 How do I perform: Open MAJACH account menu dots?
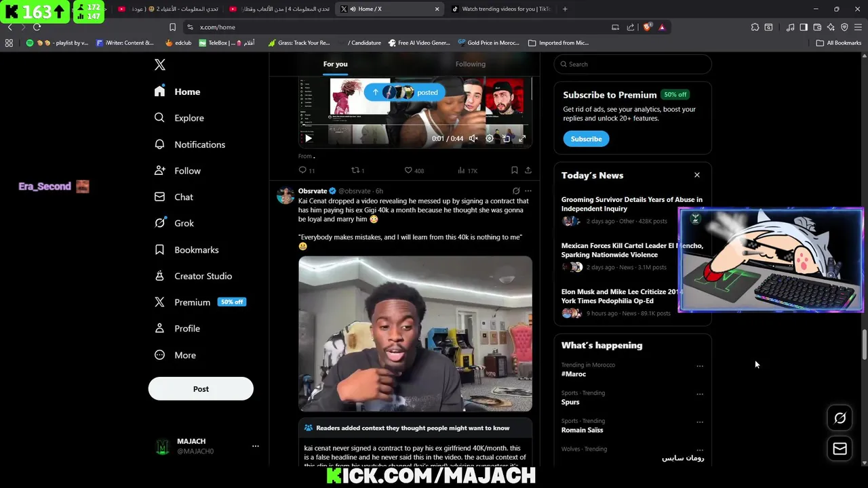click(x=255, y=446)
